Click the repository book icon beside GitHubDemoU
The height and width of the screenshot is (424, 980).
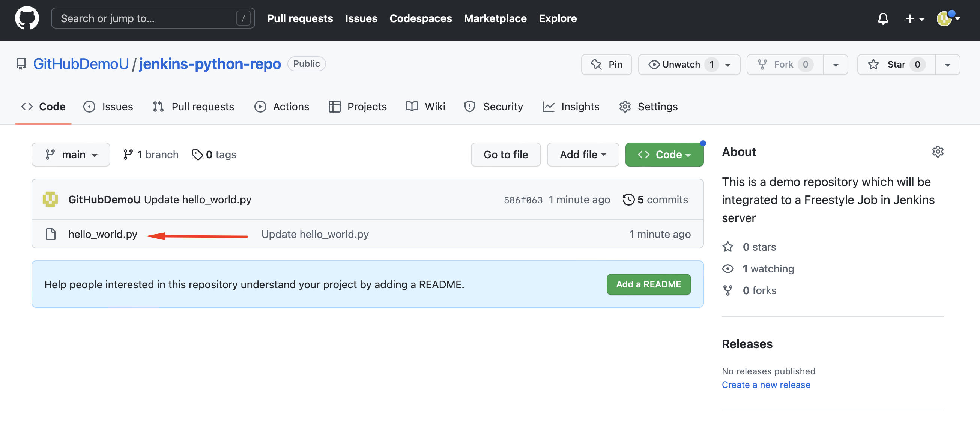click(21, 63)
